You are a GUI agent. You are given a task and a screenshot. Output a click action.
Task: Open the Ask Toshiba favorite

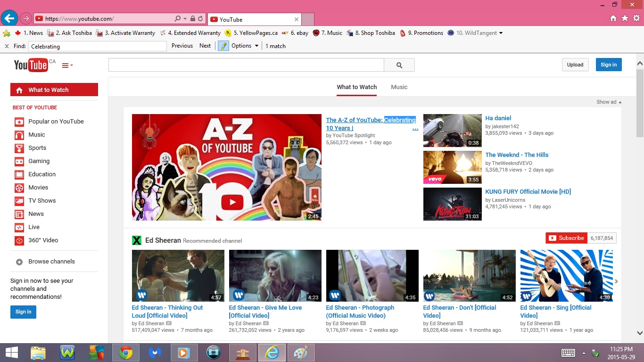[69, 33]
